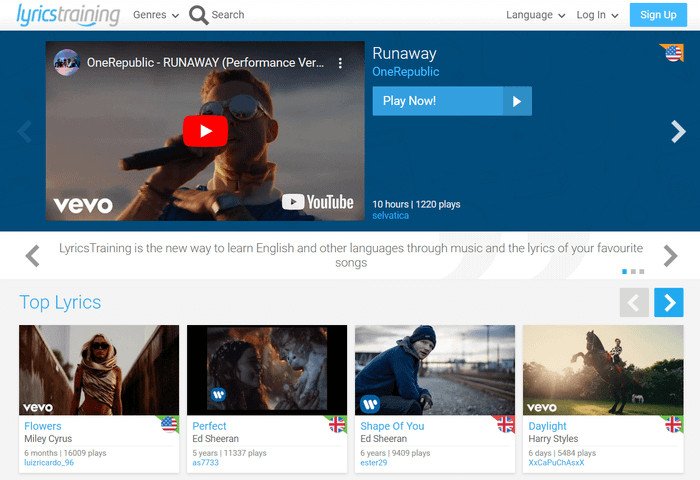Viewport: 700px width, 480px height.
Task: Click the vevo logo on Flowers thumbnail
Action: pyautogui.click(x=38, y=408)
